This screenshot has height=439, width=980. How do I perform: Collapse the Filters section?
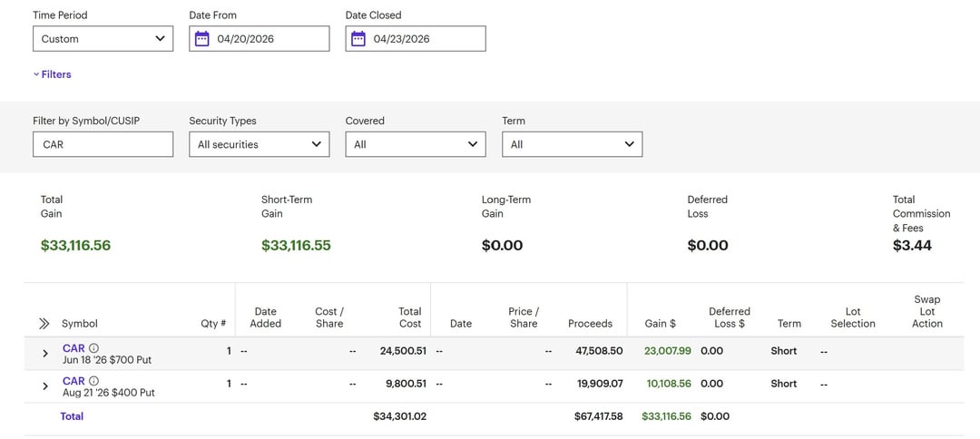pyautogui.click(x=52, y=74)
